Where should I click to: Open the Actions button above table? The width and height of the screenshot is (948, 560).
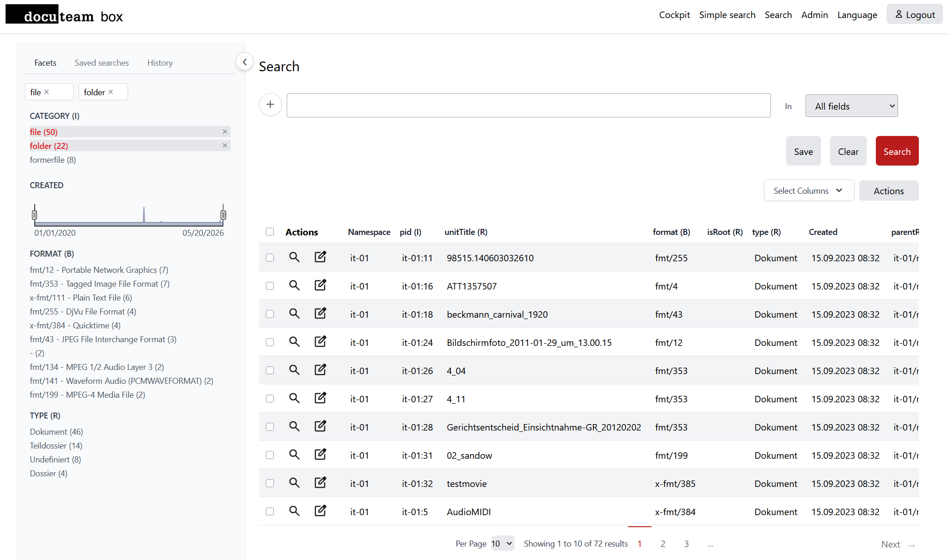pyautogui.click(x=888, y=191)
